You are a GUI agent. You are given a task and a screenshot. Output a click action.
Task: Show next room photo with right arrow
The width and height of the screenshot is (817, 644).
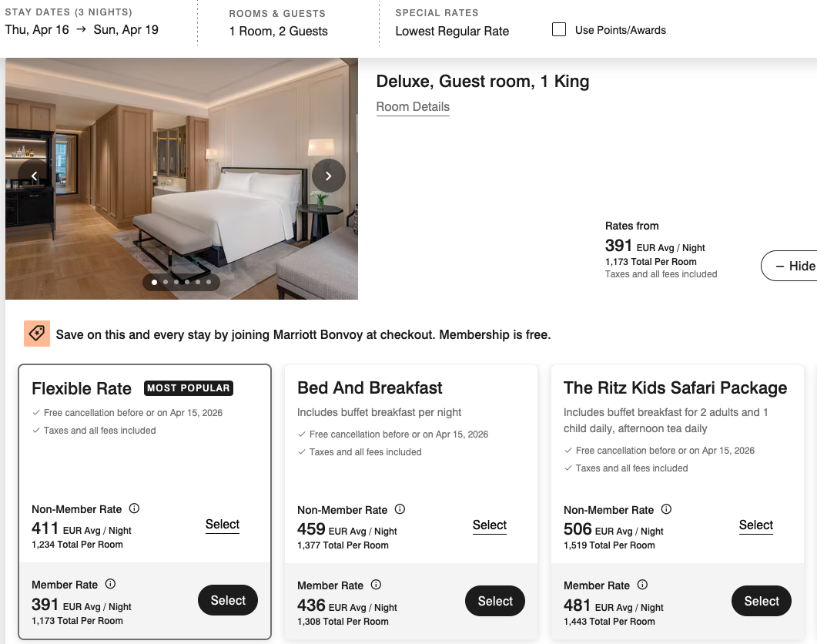click(328, 176)
